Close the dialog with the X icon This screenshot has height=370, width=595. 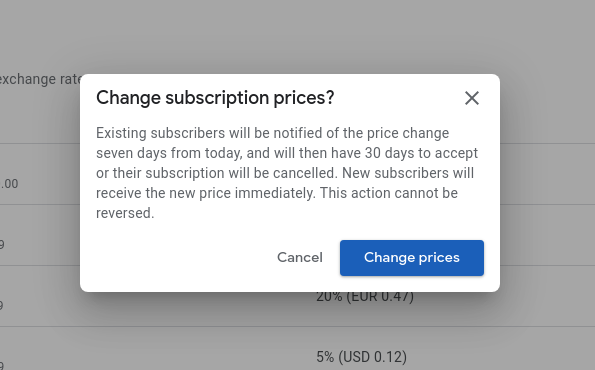coord(472,98)
